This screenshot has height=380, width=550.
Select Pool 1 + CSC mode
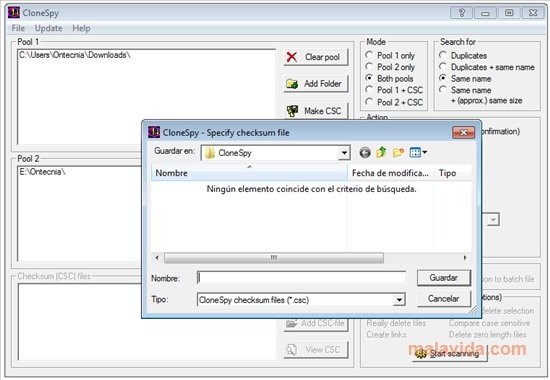394,90
